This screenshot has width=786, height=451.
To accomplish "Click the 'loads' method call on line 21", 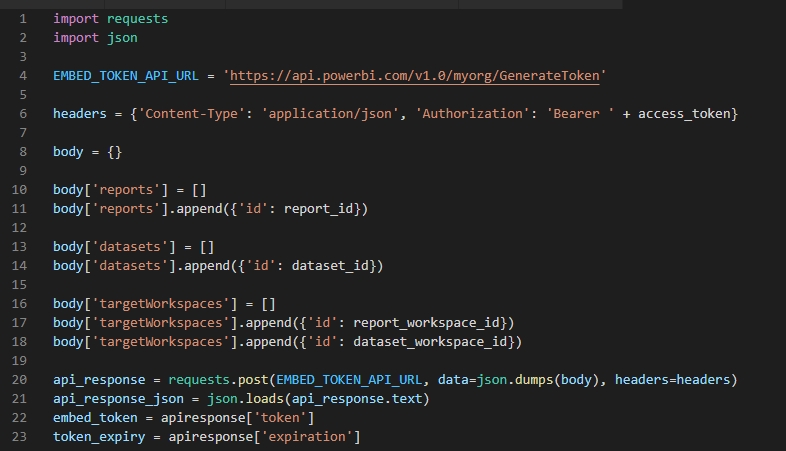I will 265,399.
